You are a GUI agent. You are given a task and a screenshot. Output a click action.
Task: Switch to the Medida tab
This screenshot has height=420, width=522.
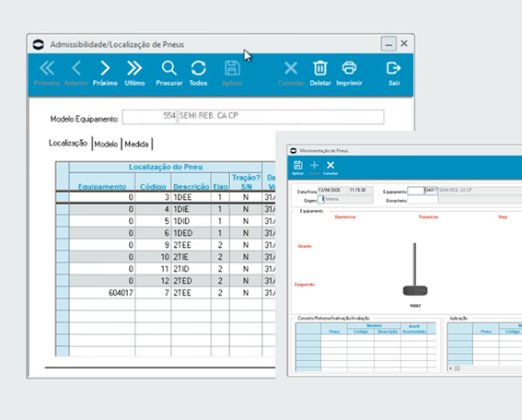(x=136, y=145)
